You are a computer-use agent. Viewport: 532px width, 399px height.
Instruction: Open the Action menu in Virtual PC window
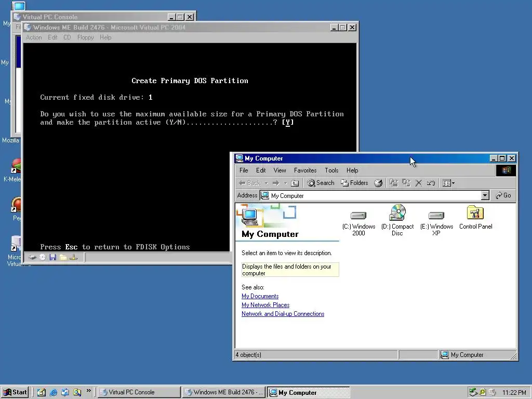click(x=34, y=37)
